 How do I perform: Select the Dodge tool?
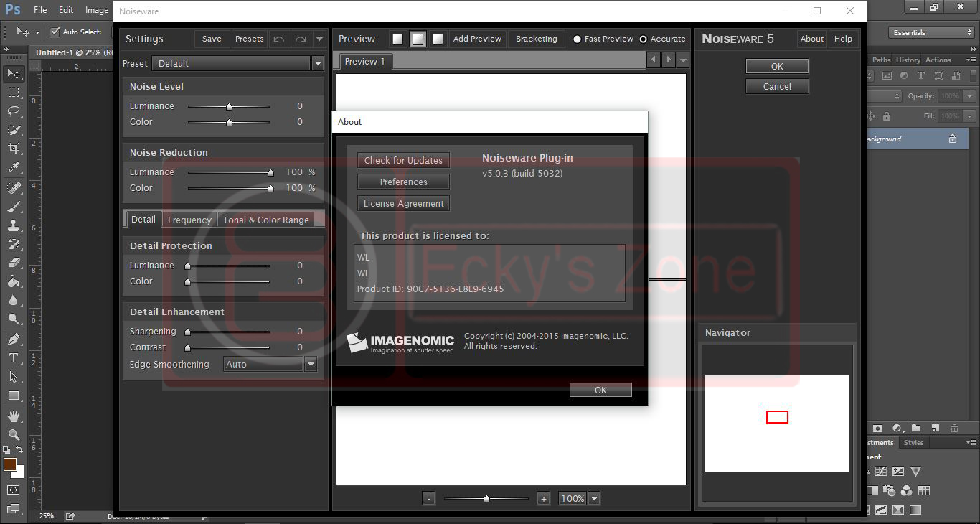(x=14, y=319)
